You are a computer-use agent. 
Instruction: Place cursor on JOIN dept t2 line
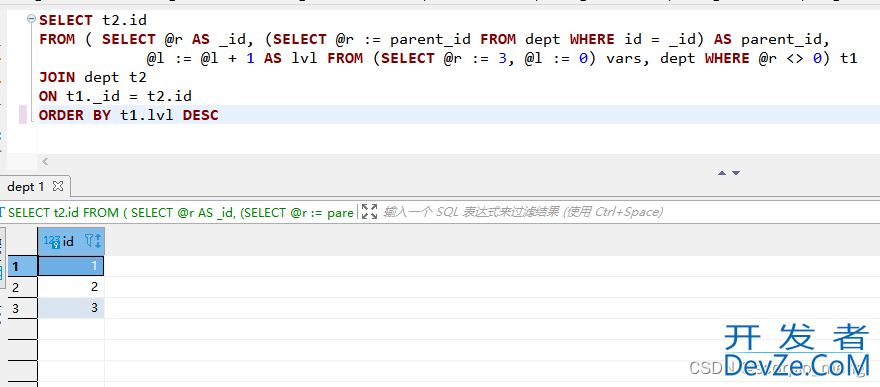coord(93,77)
